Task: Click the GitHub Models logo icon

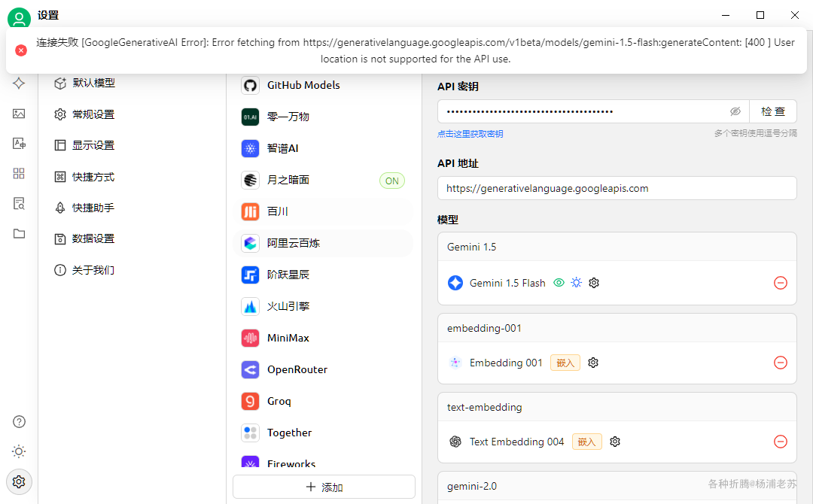Action: pos(251,86)
